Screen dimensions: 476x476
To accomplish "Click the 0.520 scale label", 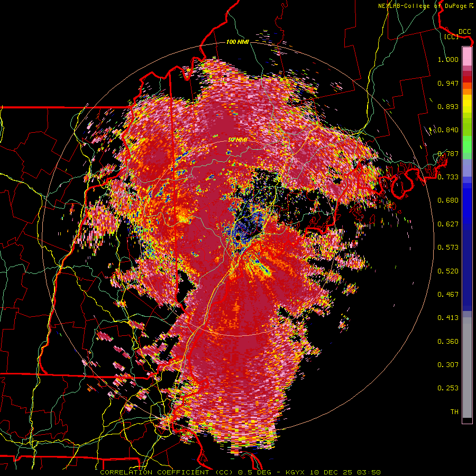I will pos(448,271).
